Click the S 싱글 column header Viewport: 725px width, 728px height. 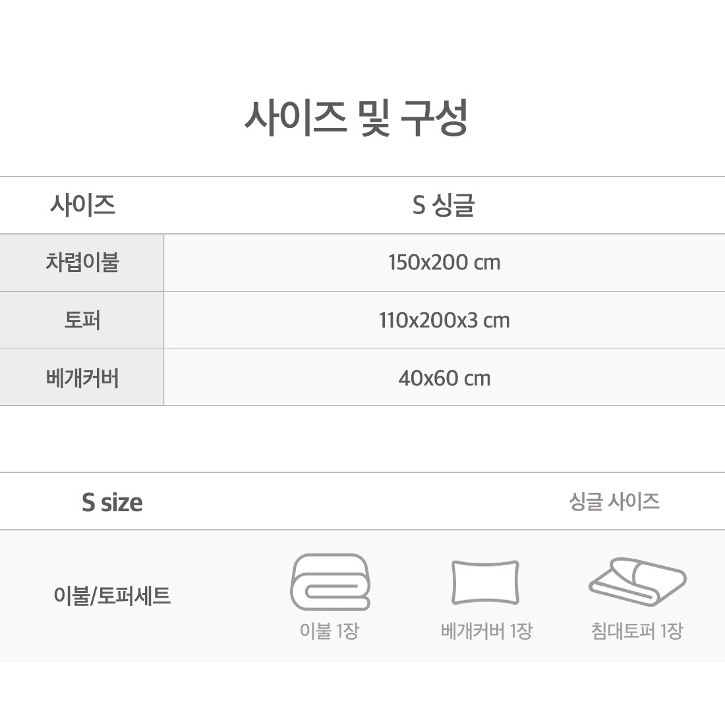[444, 205]
